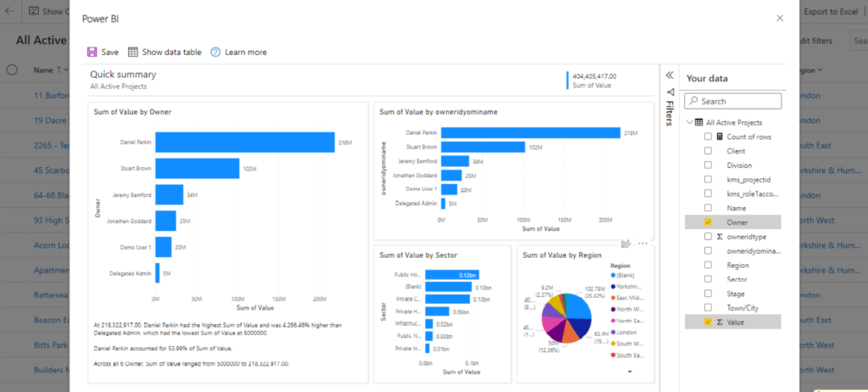Viewport: 868px width, 392px height.
Task: Check the Division field checkbox
Action: point(708,165)
